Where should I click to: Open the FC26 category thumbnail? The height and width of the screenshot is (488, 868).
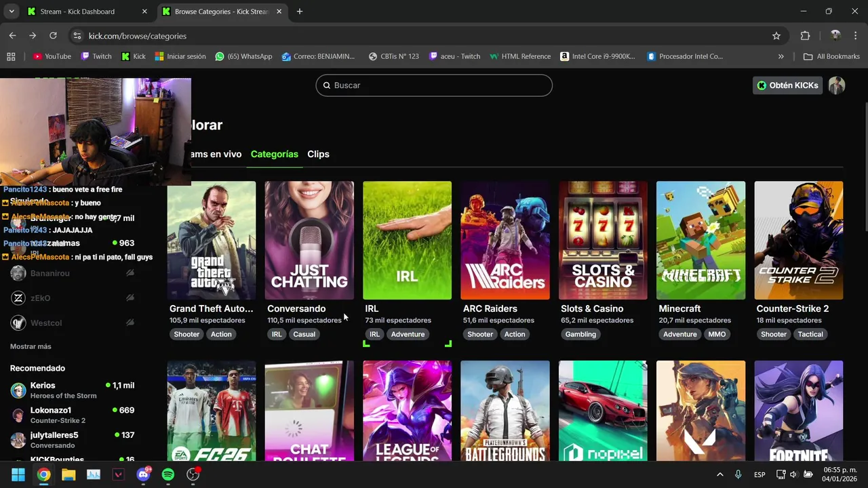tap(212, 411)
